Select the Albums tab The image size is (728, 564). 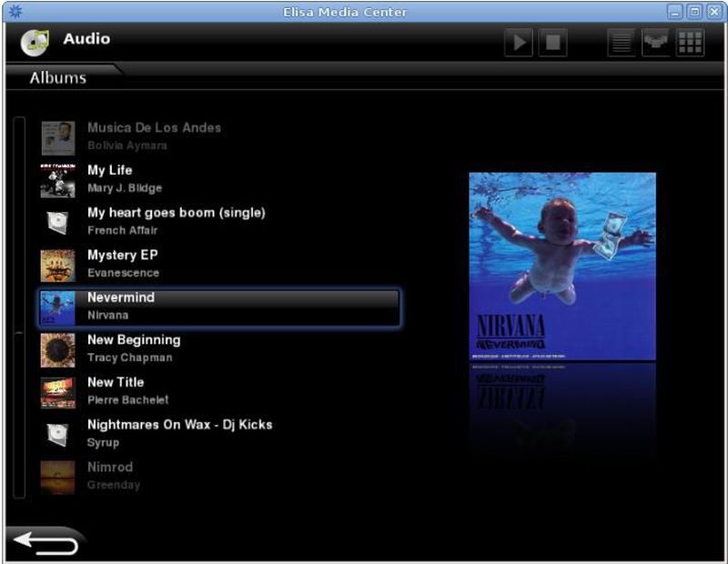point(58,78)
